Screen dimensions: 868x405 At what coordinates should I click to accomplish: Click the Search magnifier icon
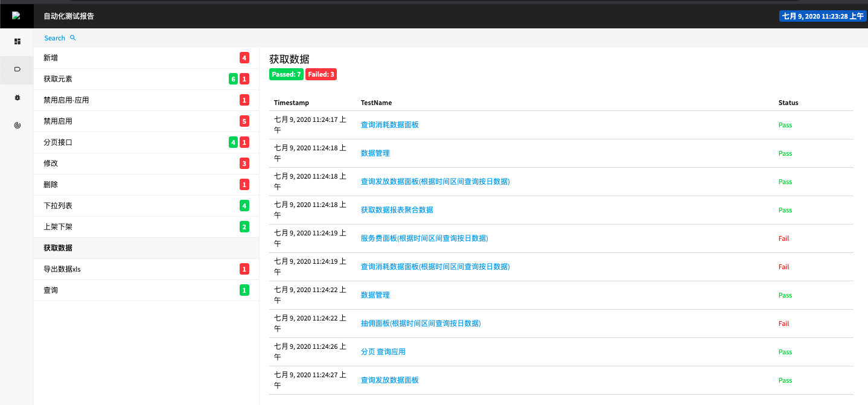point(73,38)
